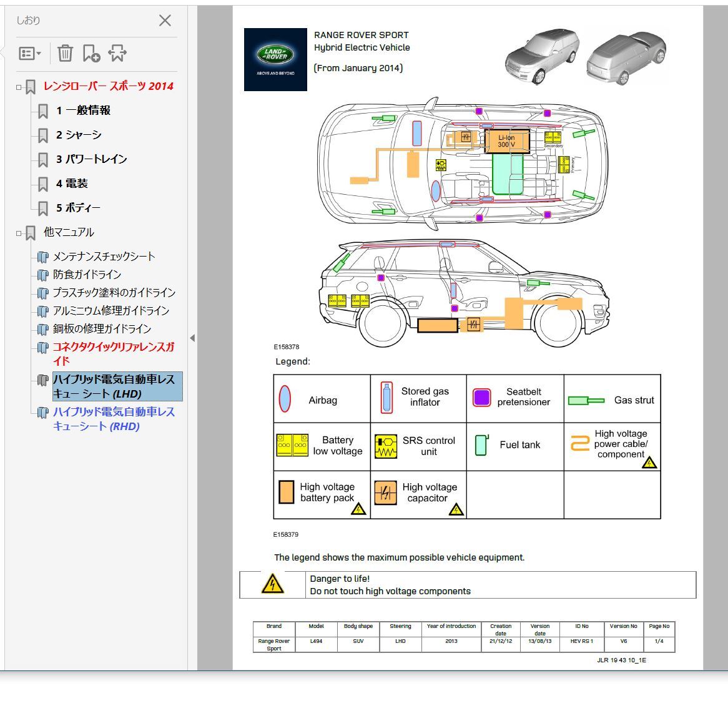Add a new bookmark
This screenshot has height=701, width=728.
click(91, 54)
